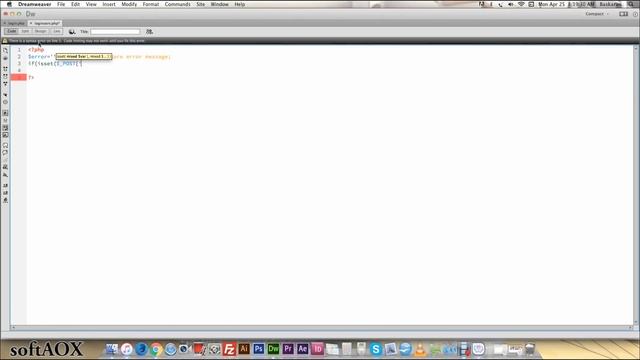Screen dimensions: 640x360
Task: Click line number 1 in the gutter
Action: tap(19, 50)
